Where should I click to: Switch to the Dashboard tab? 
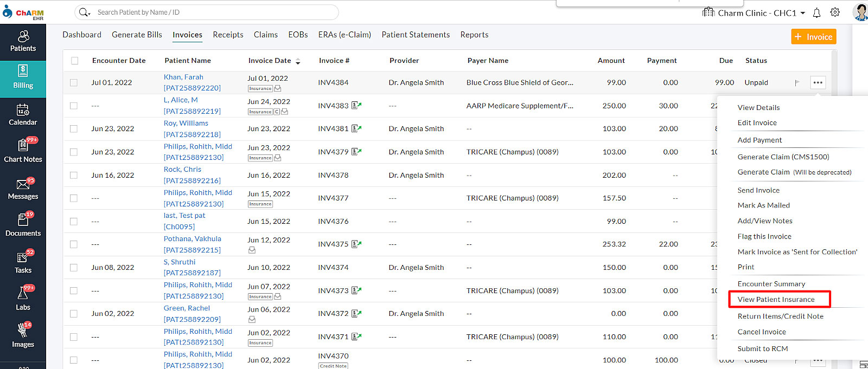(x=82, y=35)
